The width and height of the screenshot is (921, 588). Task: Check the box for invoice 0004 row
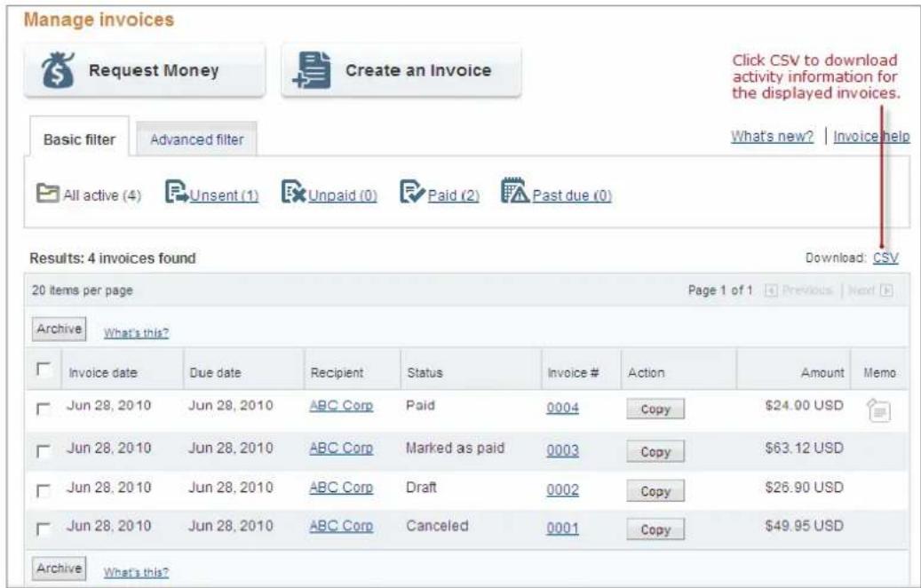[x=43, y=409]
